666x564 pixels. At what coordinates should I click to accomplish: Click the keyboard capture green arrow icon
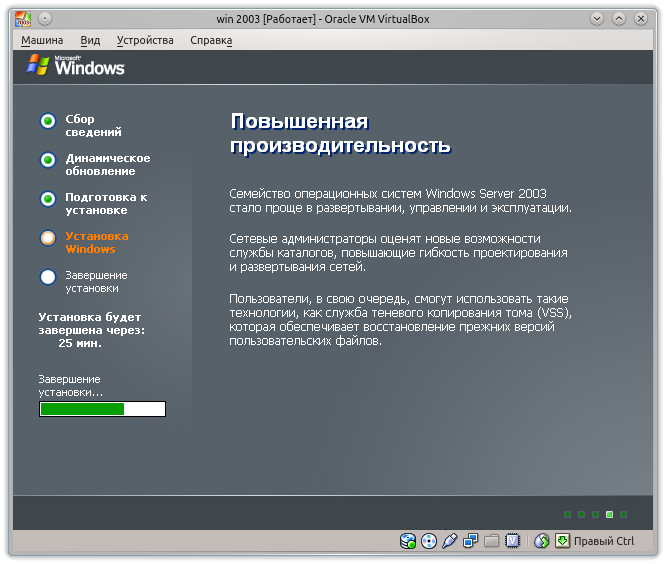[x=562, y=541]
